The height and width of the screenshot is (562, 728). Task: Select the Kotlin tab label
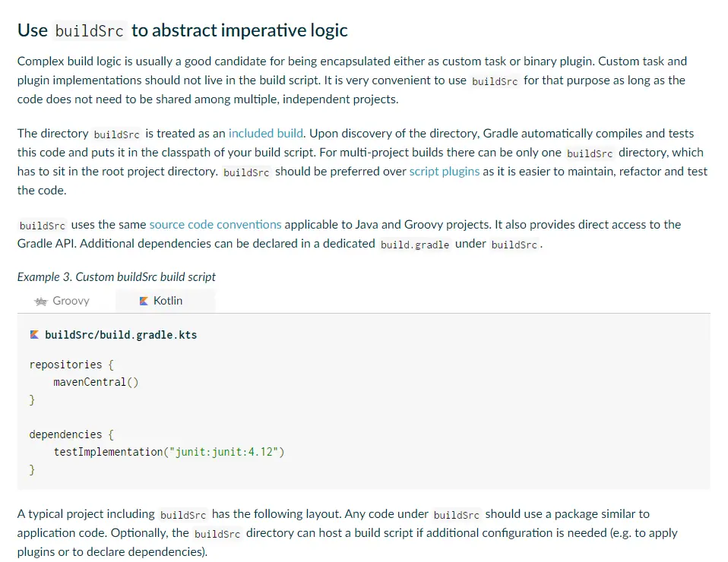tap(168, 302)
